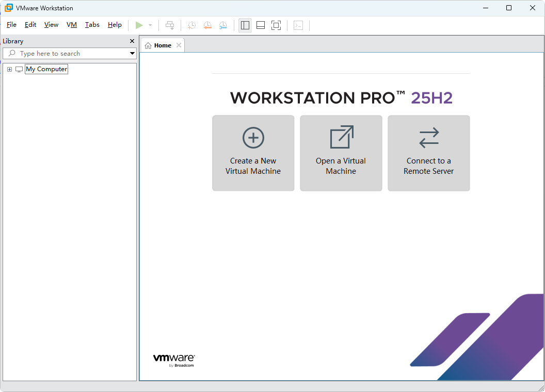Click the plus icon for Create New VM
The width and height of the screenshot is (545, 392).
pos(253,138)
